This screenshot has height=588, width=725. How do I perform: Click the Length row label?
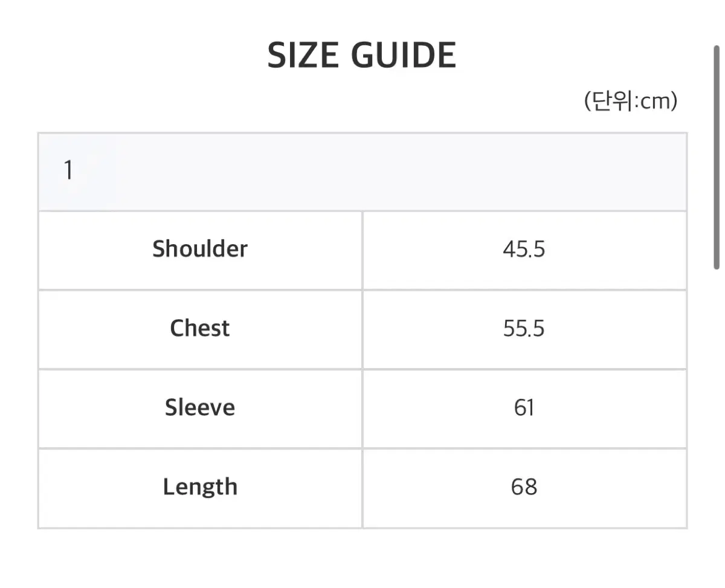(x=200, y=487)
